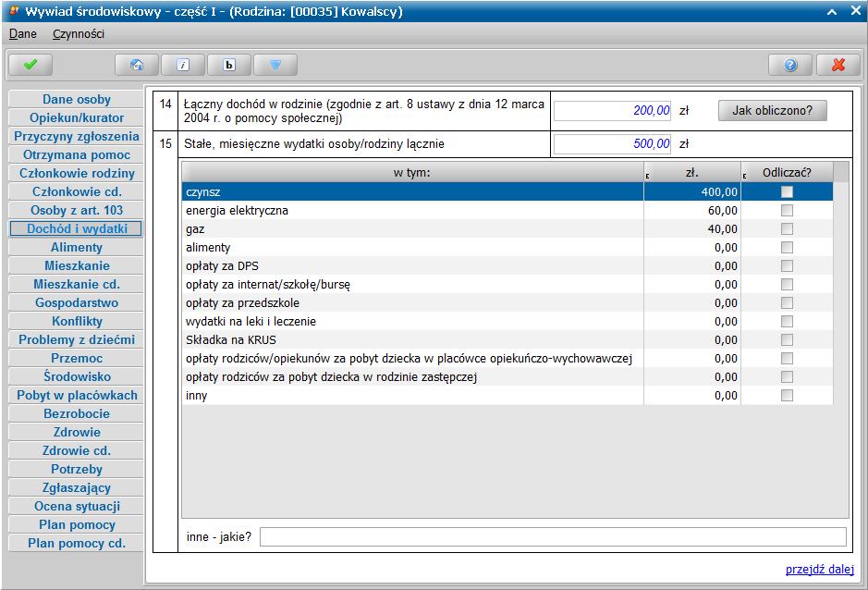
Task: Open the Plan pomocy cd. tab
Action: [77, 543]
